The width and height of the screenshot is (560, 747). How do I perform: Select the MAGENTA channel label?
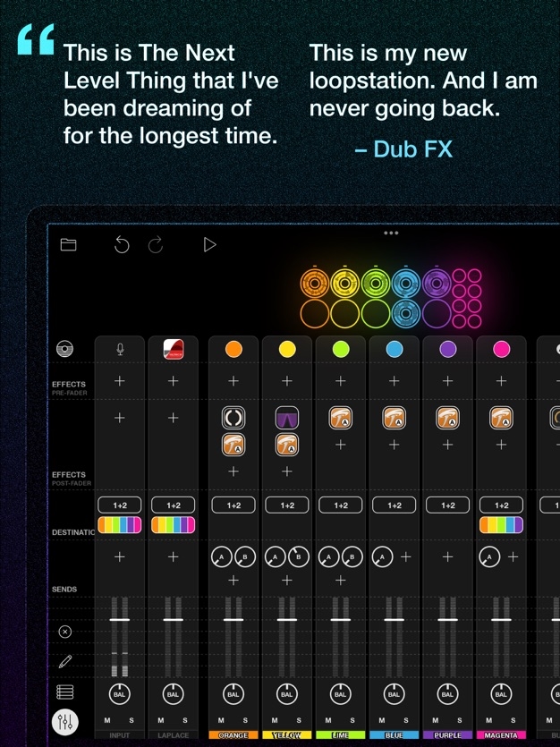[x=502, y=735]
